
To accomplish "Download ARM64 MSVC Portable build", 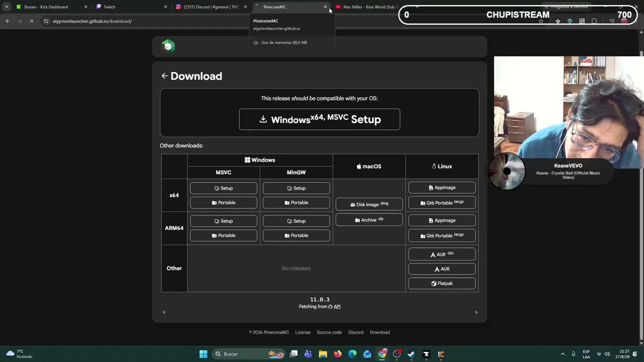I will (223, 235).
